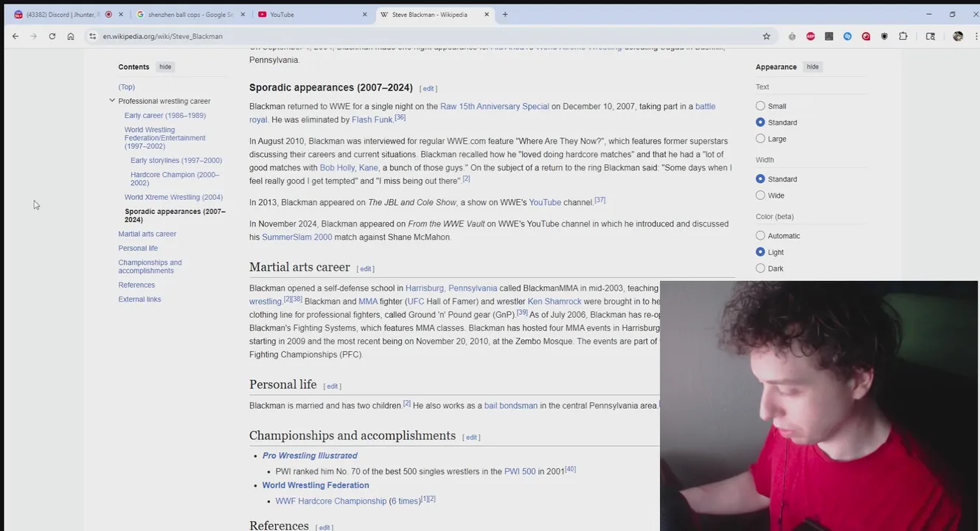Go to Hardcore Champion (2000–2002) entry
The height and width of the screenshot is (531, 980).
(175, 178)
